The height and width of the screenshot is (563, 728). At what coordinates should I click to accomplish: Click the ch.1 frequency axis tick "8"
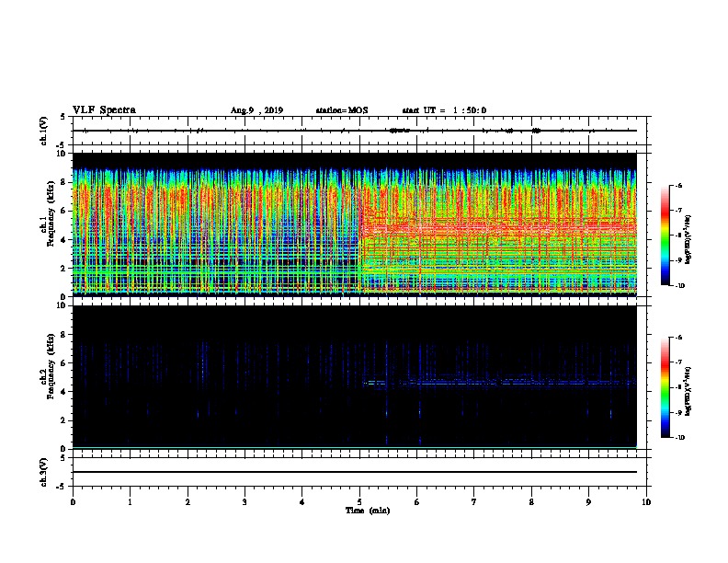63,182
